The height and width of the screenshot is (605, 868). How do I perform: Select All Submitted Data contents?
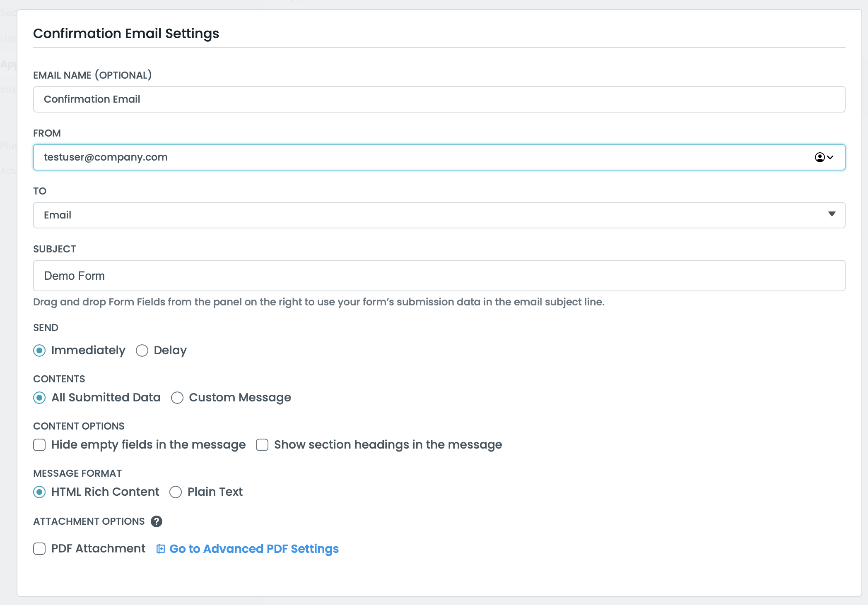click(x=39, y=398)
